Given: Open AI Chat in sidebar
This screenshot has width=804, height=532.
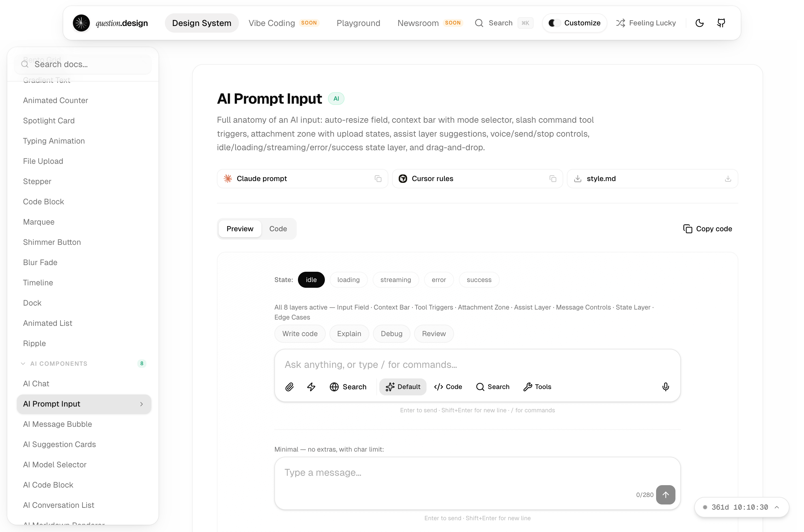Looking at the screenshot, I should coord(84,384).
